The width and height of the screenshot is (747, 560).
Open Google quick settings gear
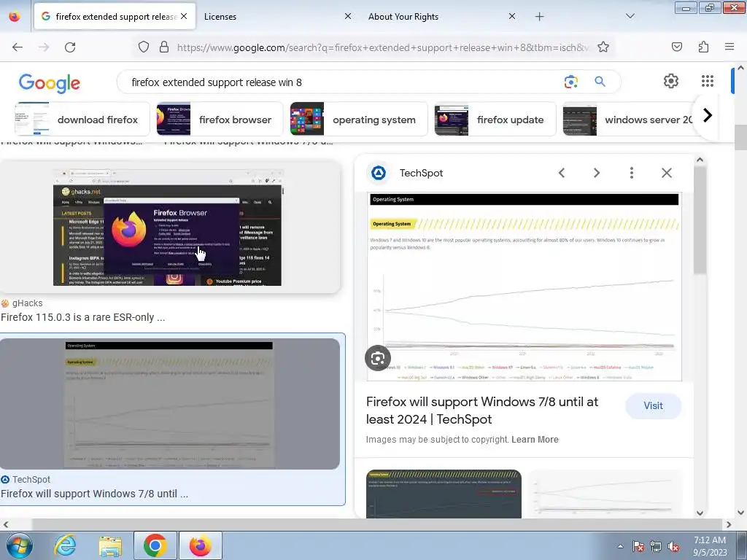pyautogui.click(x=671, y=81)
